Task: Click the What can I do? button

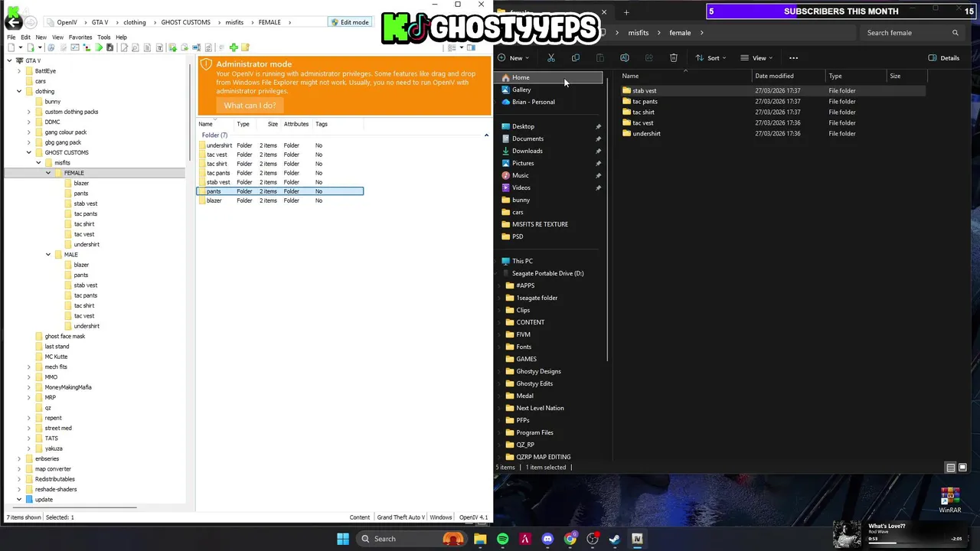Action: click(x=250, y=106)
